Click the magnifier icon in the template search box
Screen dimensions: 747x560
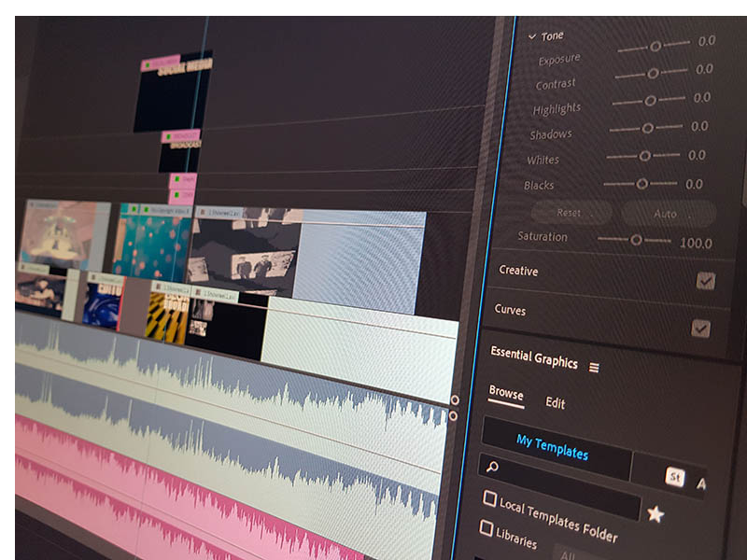492,467
